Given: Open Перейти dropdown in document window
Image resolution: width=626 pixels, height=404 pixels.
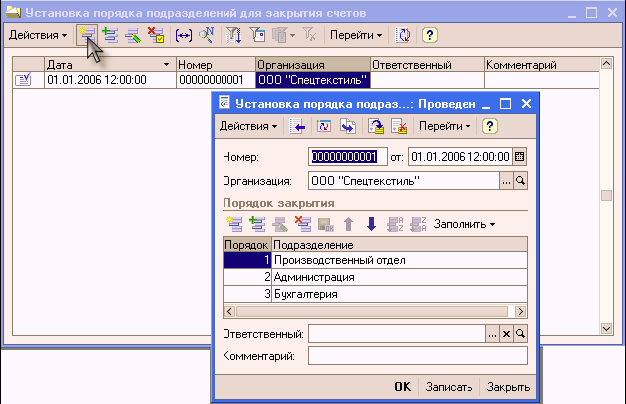Looking at the screenshot, I should click(x=444, y=126).
